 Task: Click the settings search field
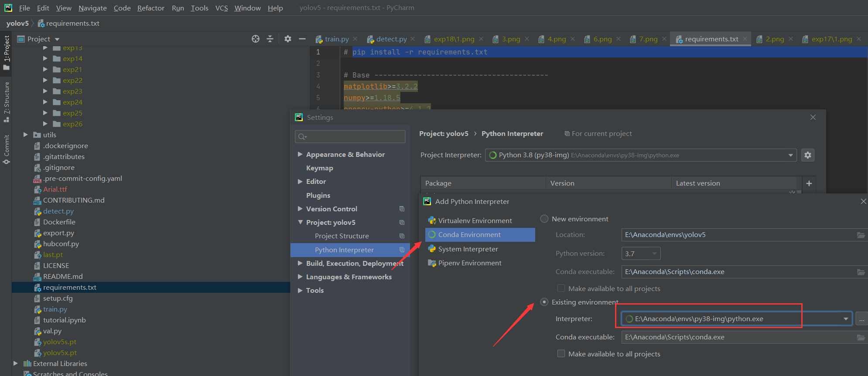[350, 137]
